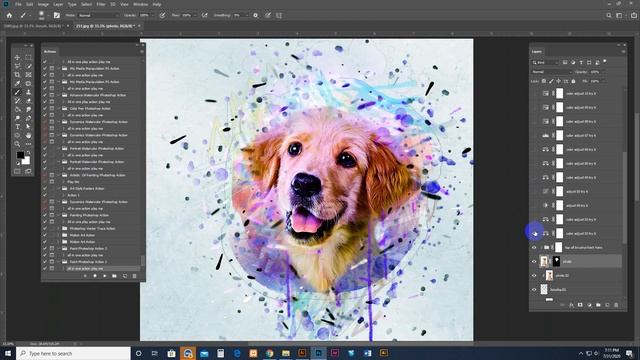Select the Clone Stamp tool

28,92
